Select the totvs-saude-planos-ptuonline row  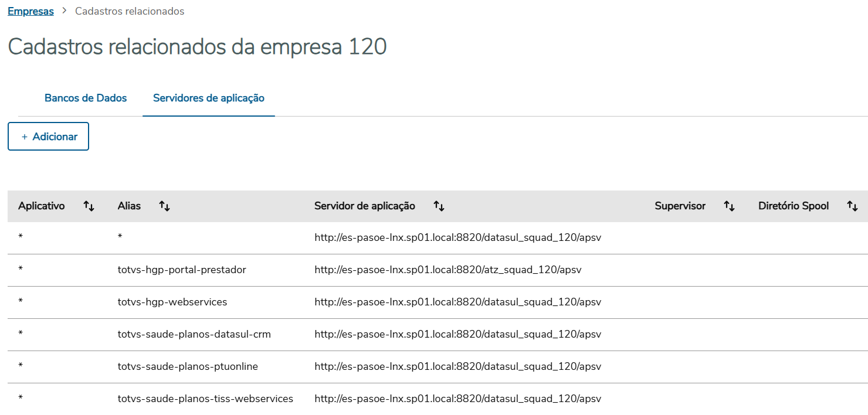point(188,367)
